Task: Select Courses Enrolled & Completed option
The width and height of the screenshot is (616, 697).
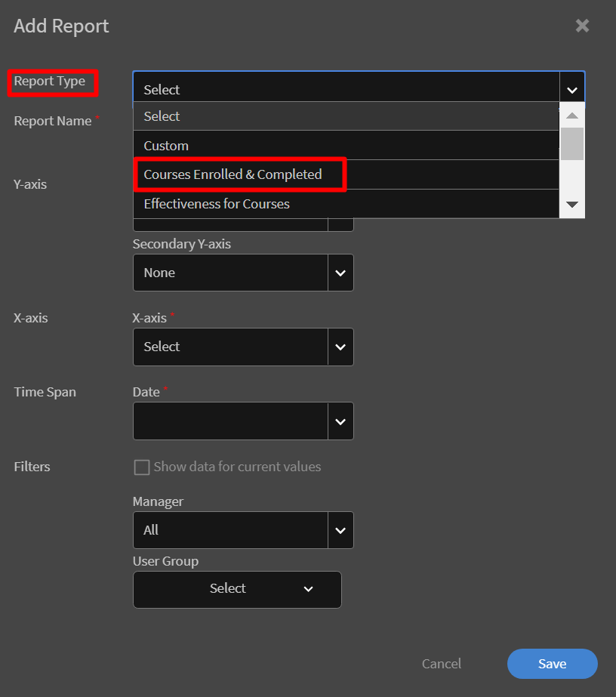Action: tap(233, 174)
